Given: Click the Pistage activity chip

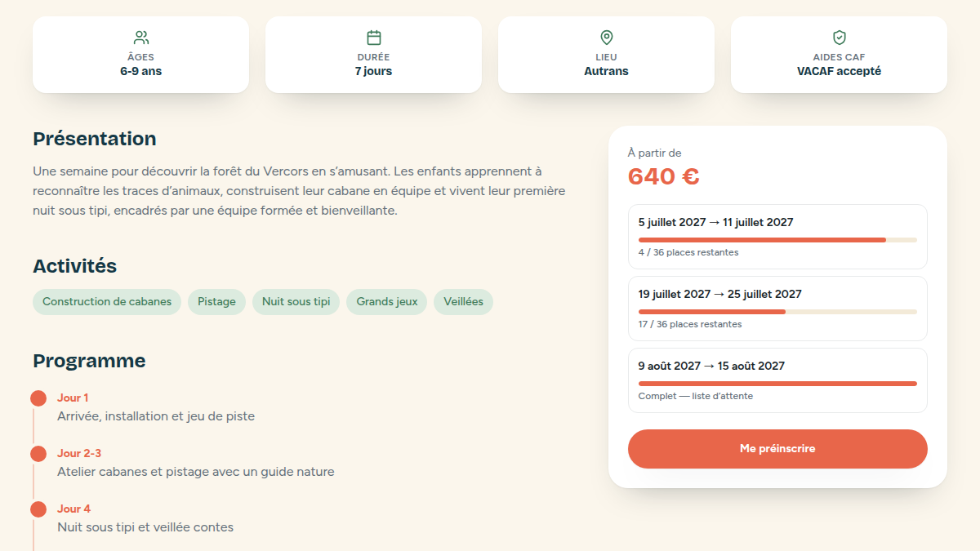Looking at the screenshot, I should click(216, 302).
